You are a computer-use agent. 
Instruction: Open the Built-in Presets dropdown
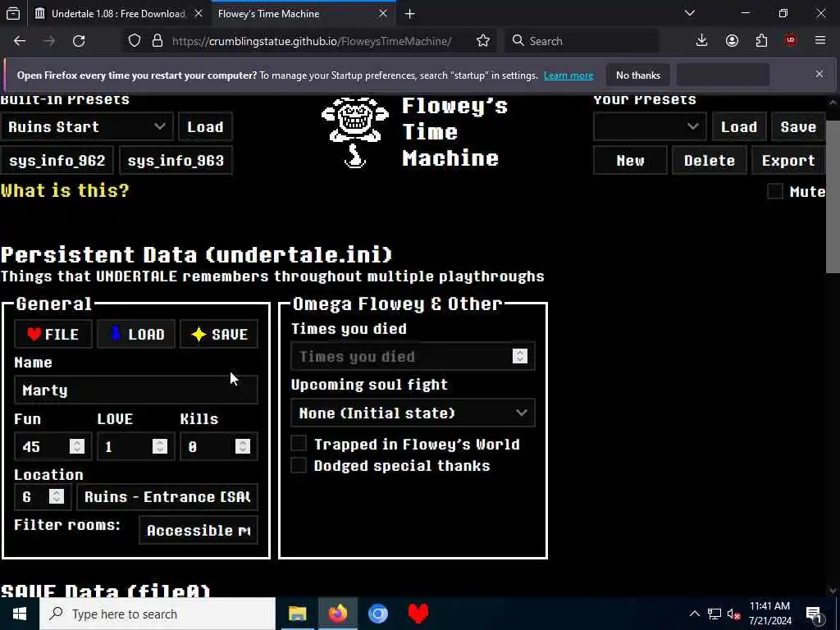[x=87, y=127]
